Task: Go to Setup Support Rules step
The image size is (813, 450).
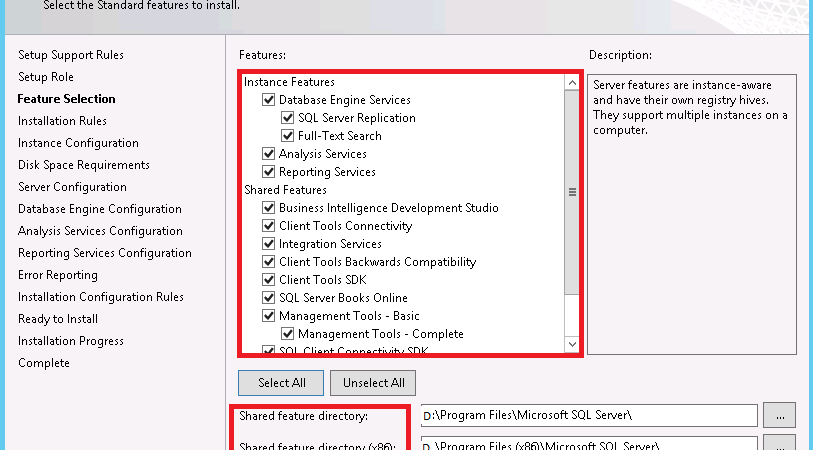Action: [x=71, y=55]
